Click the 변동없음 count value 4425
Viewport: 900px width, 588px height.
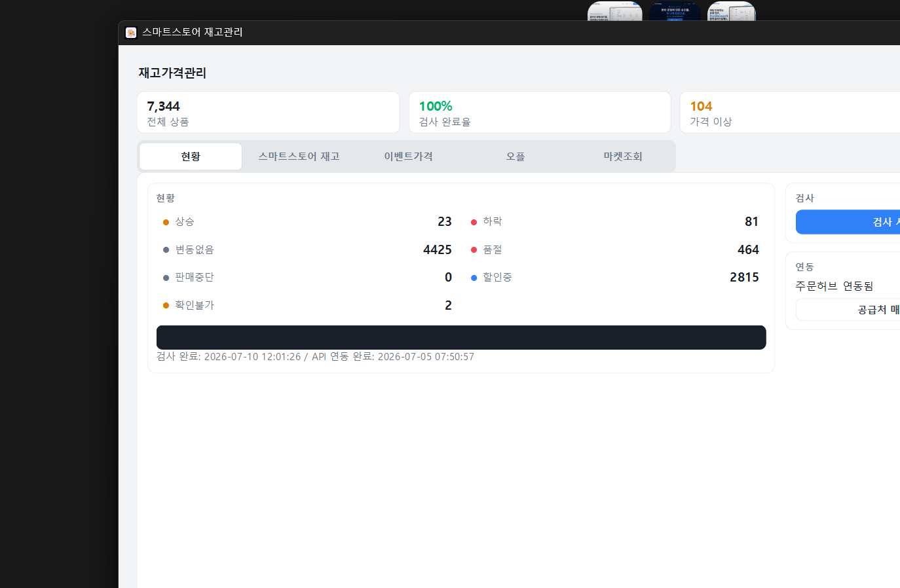438,249
